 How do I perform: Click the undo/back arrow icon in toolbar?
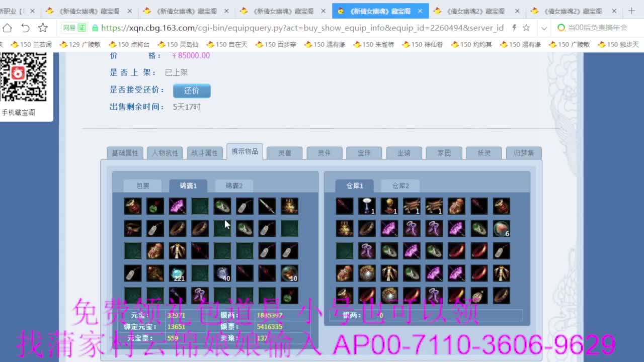coord(25,28)
